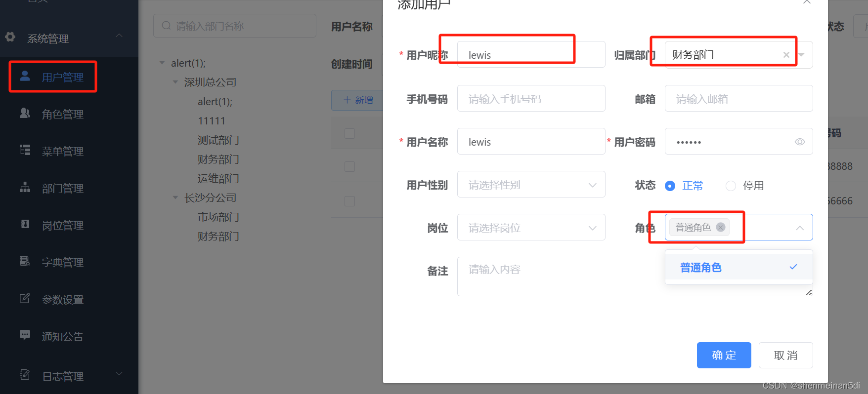Image resolution: width=868 pixels, height=394 pixels.
Task: Click the 用户昵称 input field
Action: pyautogui.click(x=531, y=54)
